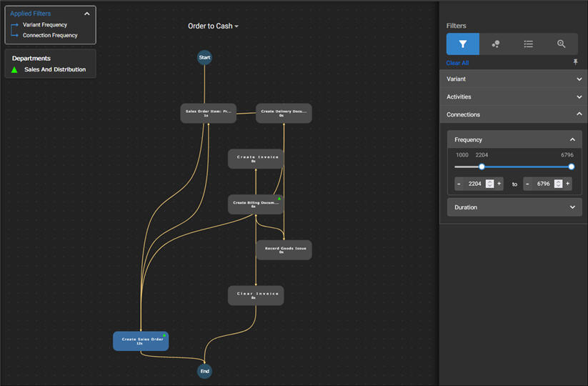This screenshot has width=588, height=386.
Task: Switch to the list view icon
Action: [528, 44]
